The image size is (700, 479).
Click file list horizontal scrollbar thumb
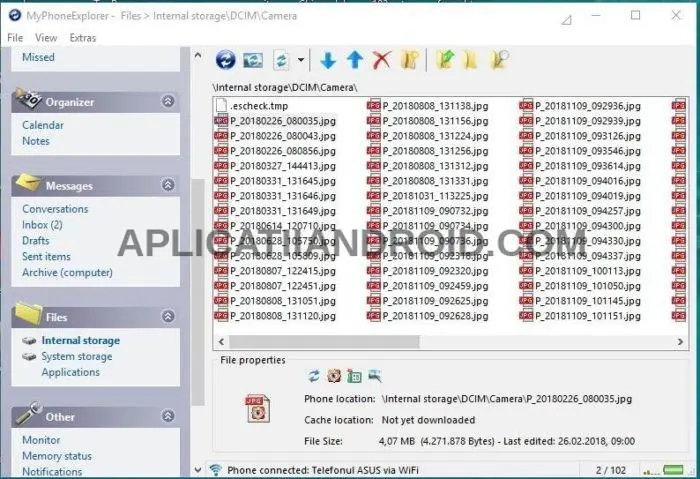(324, 342)
